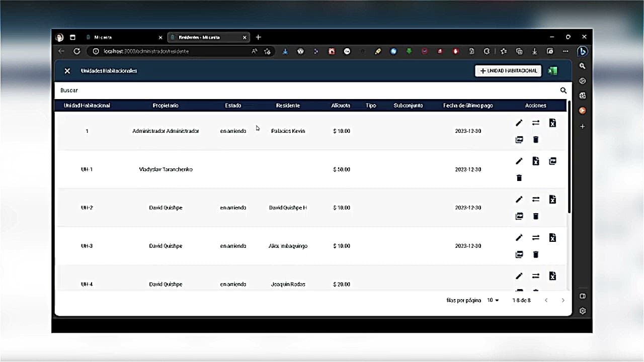The height and width of the screenshot is (362, 644).
Task: Click the search magnifier beside Buscar
Action: coord(563,90)
